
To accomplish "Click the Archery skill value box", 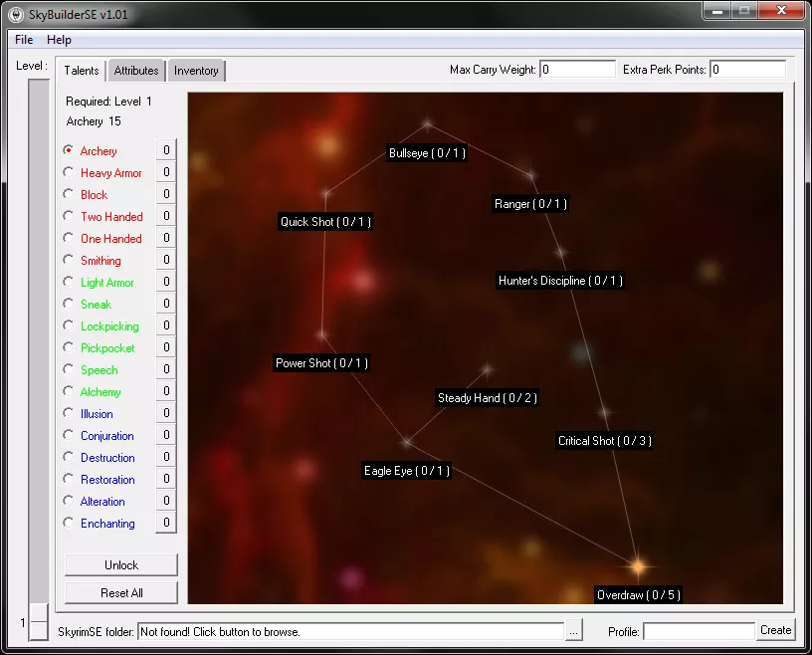I will coord(166,149).
